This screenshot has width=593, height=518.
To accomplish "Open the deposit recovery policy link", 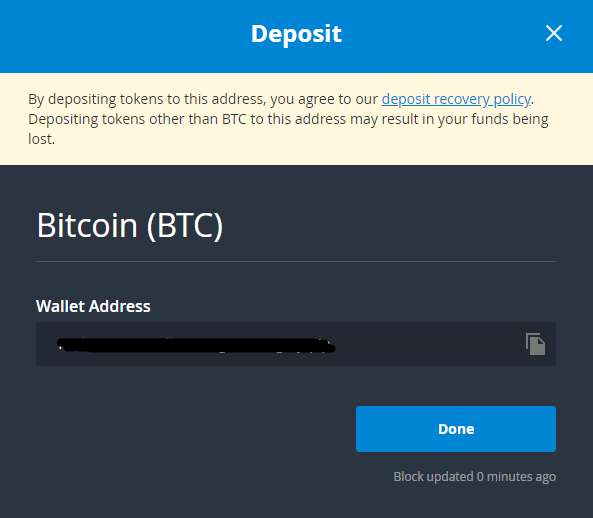I will tap(456, 99).
